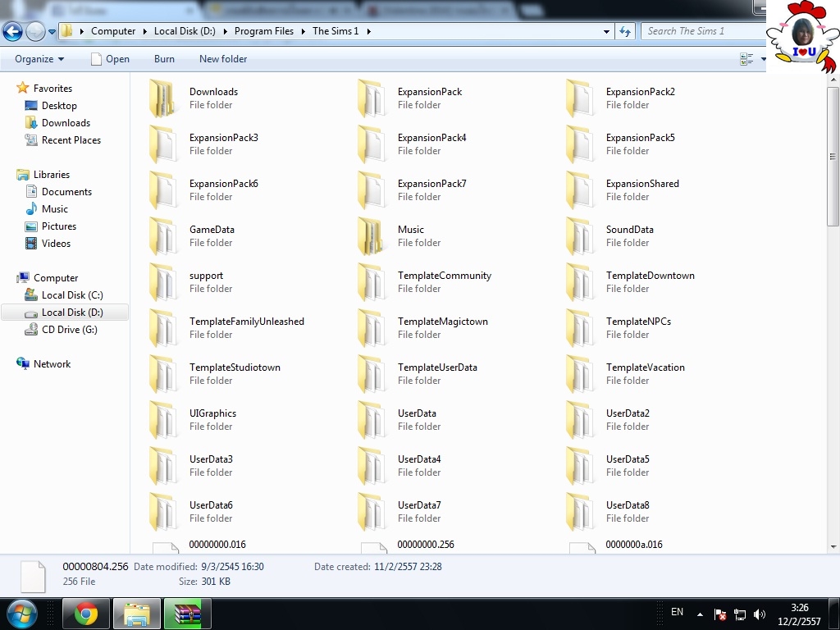
Task: Click the Open toolbar button
Action: tap(111, 59)
